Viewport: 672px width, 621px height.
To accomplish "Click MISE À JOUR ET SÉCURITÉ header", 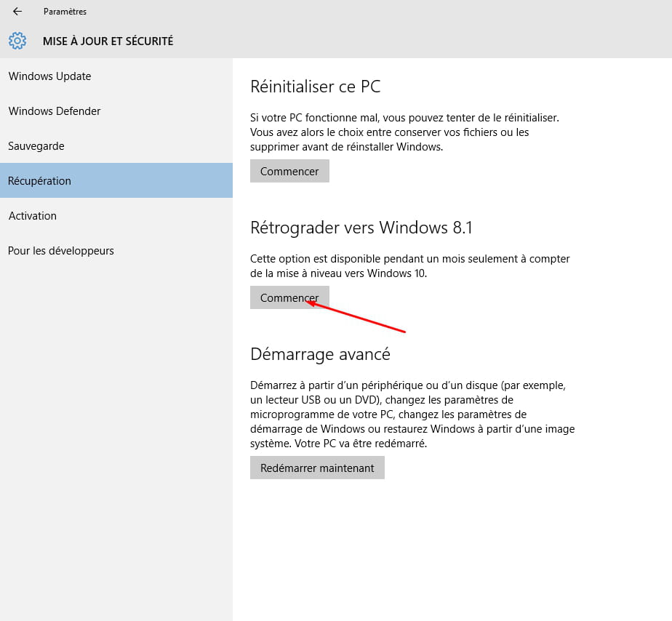I will 108,41.
